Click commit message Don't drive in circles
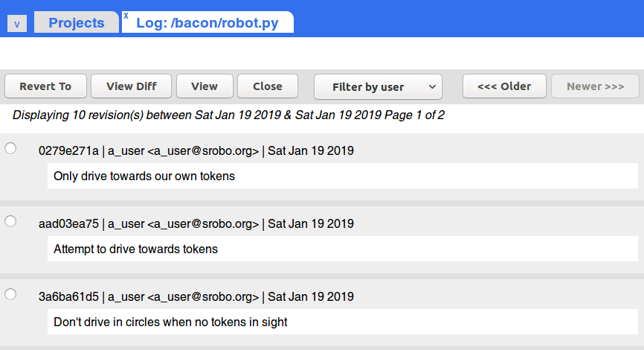 (170, 322)
